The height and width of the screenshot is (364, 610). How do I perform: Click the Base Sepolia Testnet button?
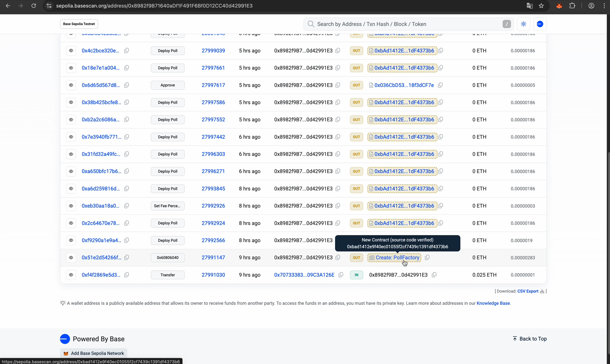(x=79, y=24)
